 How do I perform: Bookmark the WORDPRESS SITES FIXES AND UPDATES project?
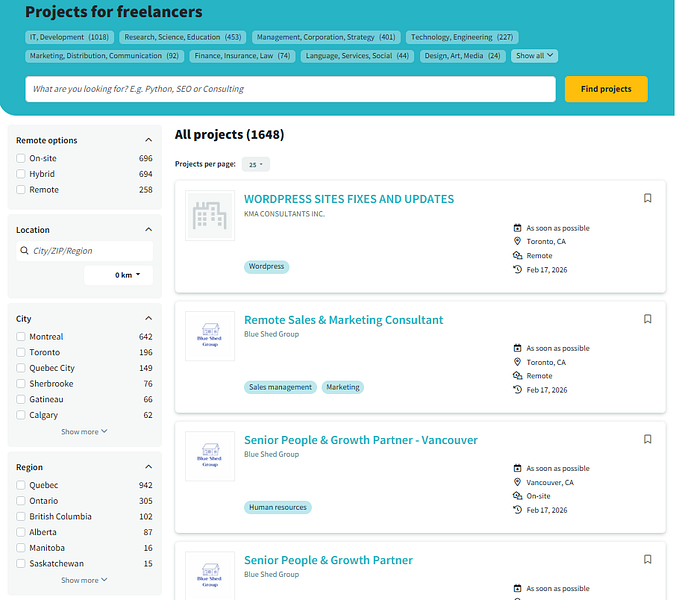tap(647, 198)
